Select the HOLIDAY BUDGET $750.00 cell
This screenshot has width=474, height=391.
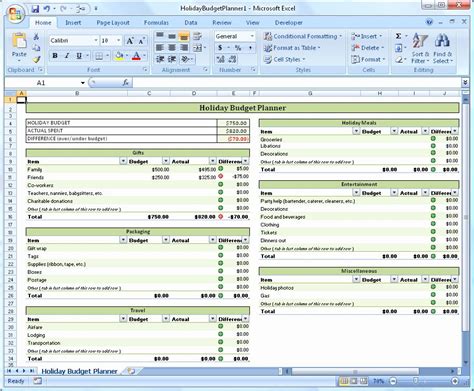coord(233,123)
